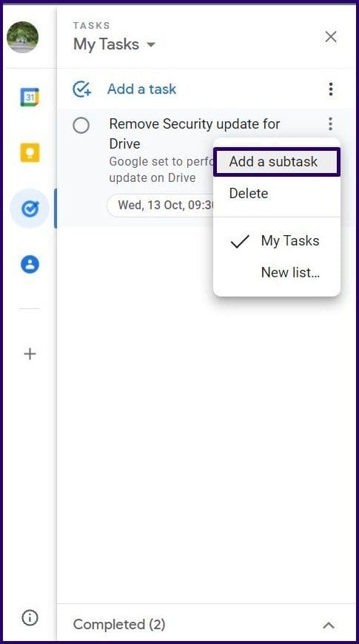Close the Tasks side panel

pos(331,37)
